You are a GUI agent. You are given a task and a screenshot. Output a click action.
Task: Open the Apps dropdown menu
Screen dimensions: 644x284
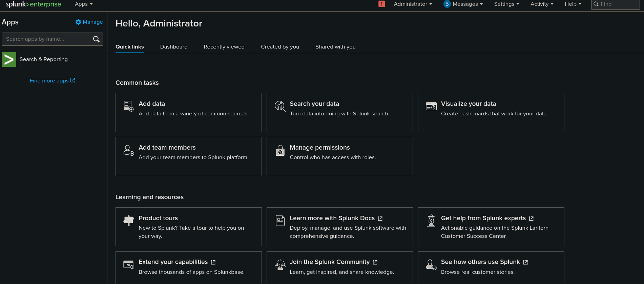click(84, 4)
